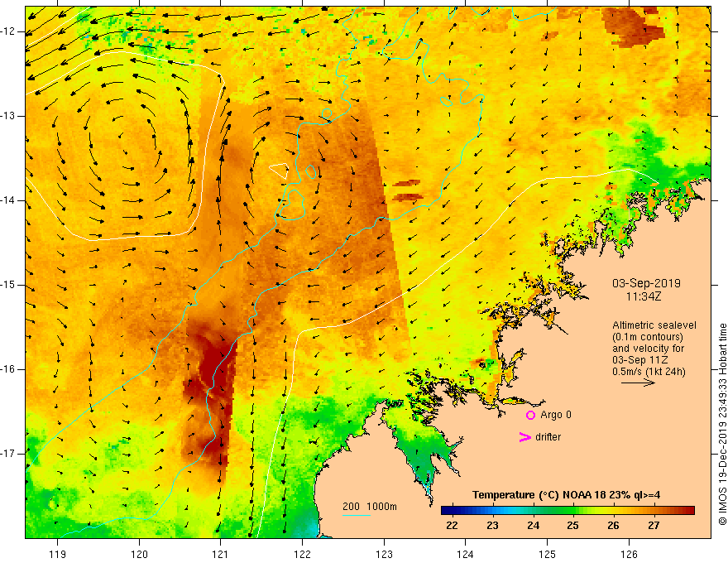
Task: Click longitude axis label 124
Action: click(465, 554)
